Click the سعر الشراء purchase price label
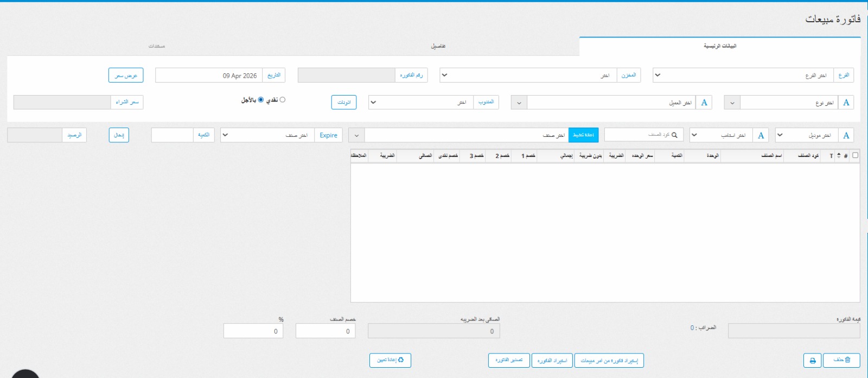Viewport: 868px width, 378px height. click(x=127, y=102)
